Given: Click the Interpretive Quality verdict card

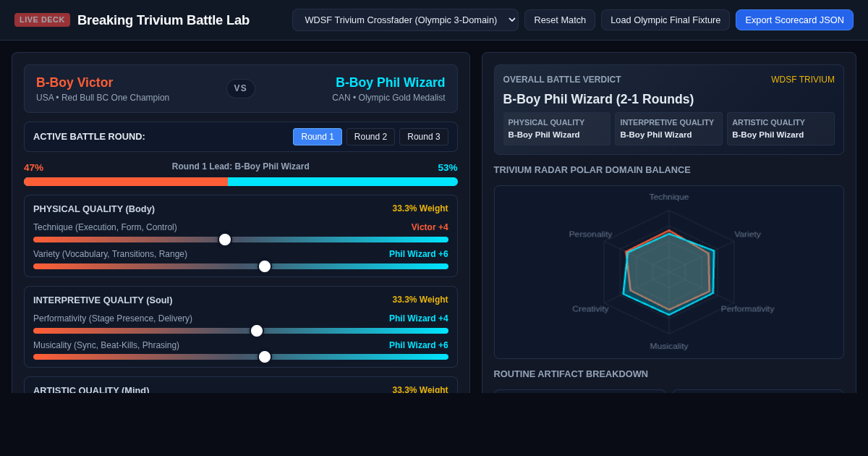Looking at the screenshot, I should tap(669, 129).
